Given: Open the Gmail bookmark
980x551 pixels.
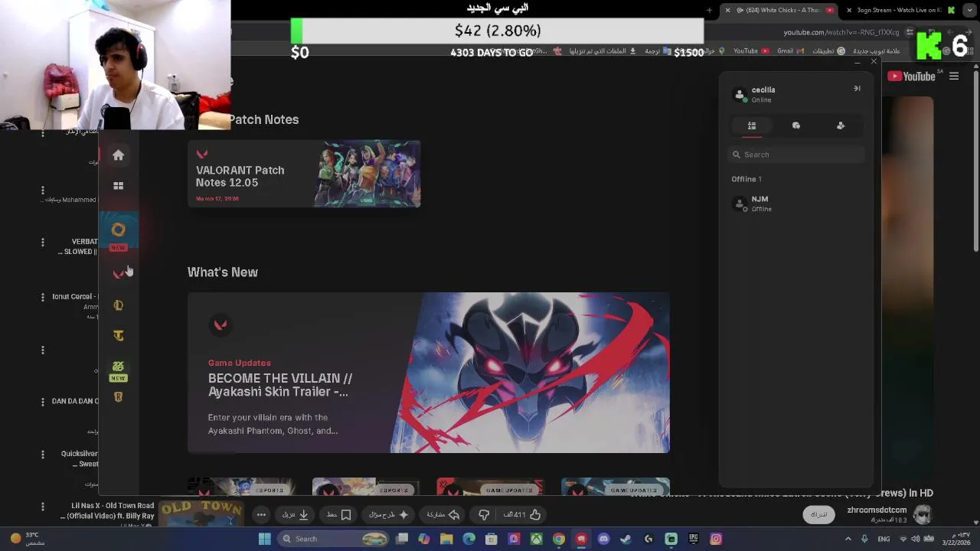Looking at the screenshot, I should pos(790,51).
